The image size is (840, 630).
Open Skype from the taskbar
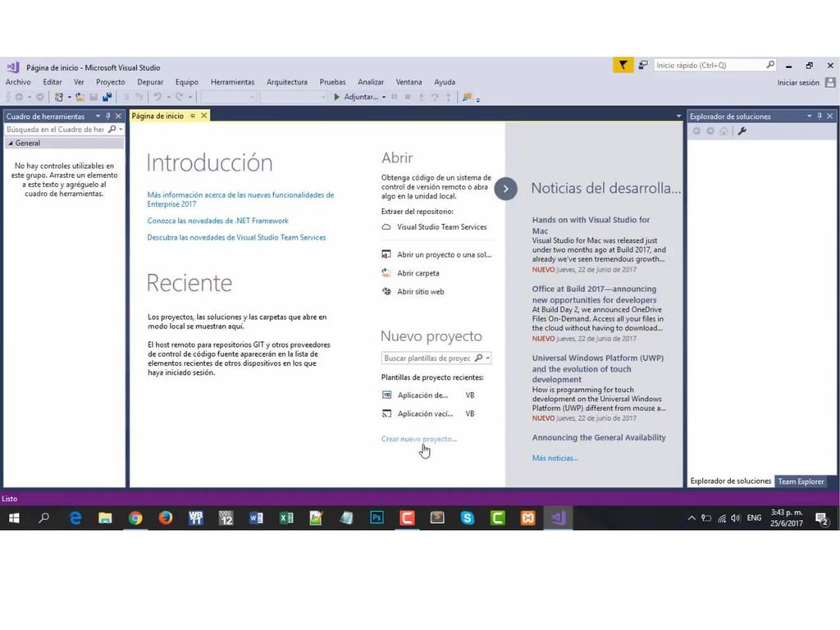[x=467, y=518]
